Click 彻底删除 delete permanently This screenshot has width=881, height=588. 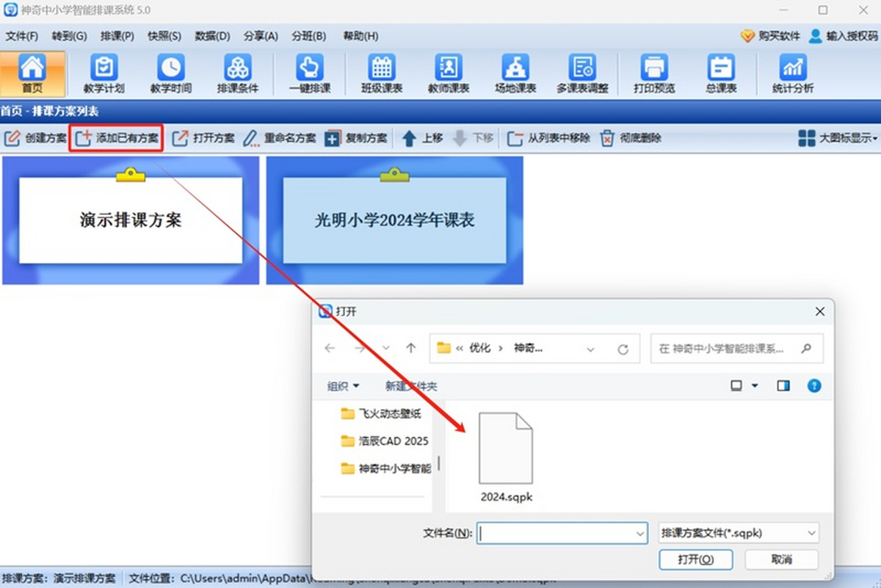[x=631, y=138]
